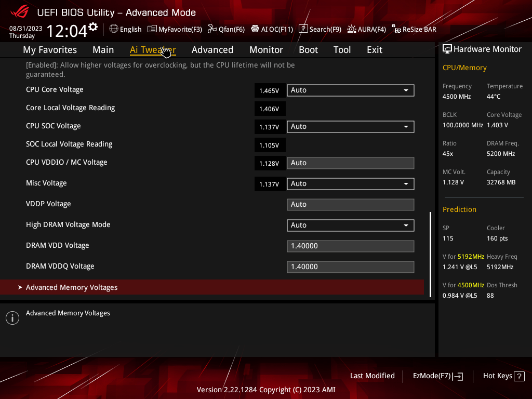The width and height of the screenshot is (532, 399).
Task: Click the 08/31/2023 date text
Action: 26,29
